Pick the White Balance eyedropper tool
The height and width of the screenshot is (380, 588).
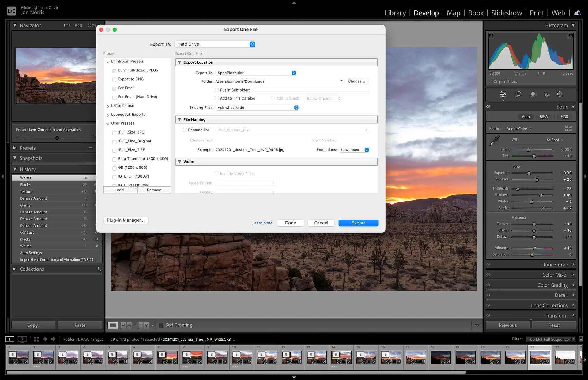[494, 141]
